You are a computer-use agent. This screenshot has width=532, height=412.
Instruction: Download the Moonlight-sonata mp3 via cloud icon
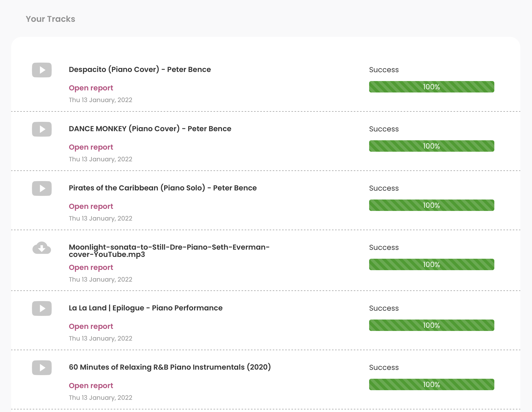42,248
